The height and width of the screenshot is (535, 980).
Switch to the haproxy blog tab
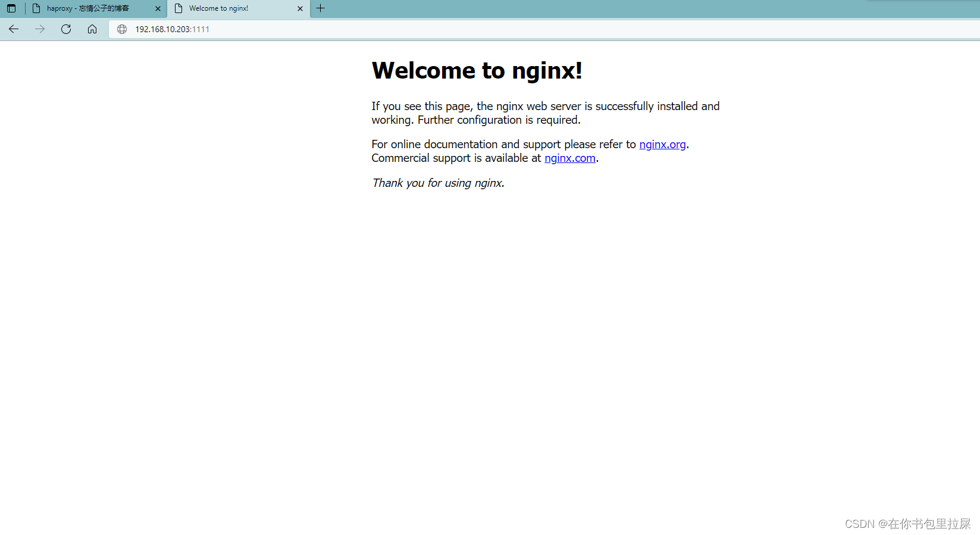click(x=96, y=8)
